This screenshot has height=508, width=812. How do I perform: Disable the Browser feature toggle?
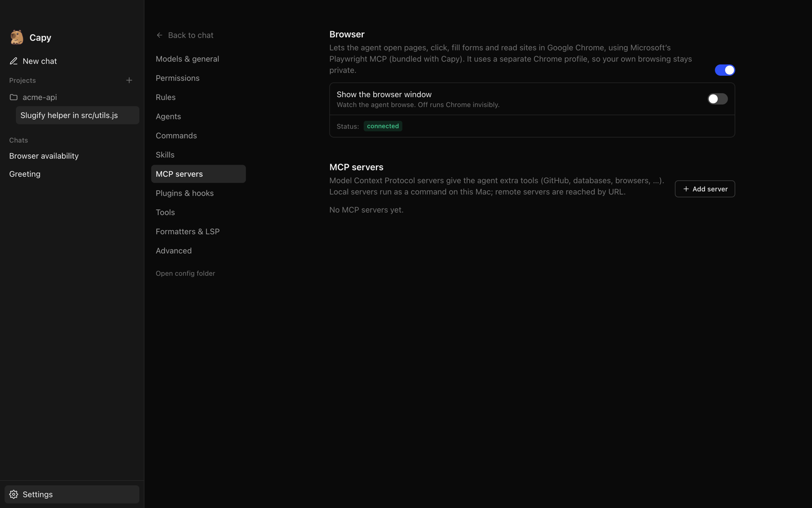725,70
